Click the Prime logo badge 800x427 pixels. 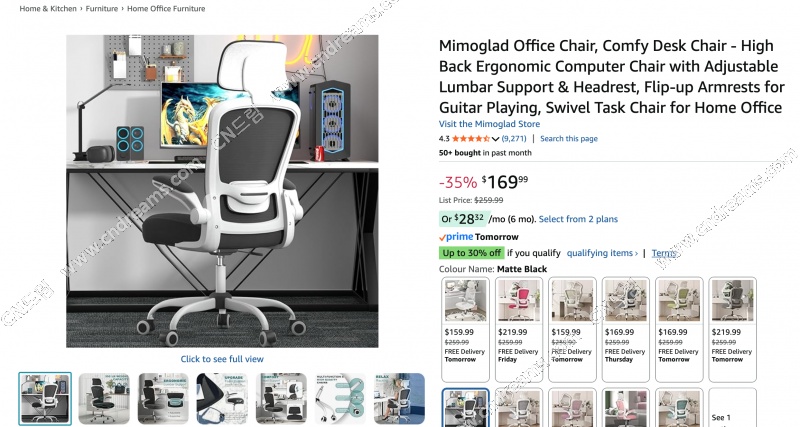point(456,237)
